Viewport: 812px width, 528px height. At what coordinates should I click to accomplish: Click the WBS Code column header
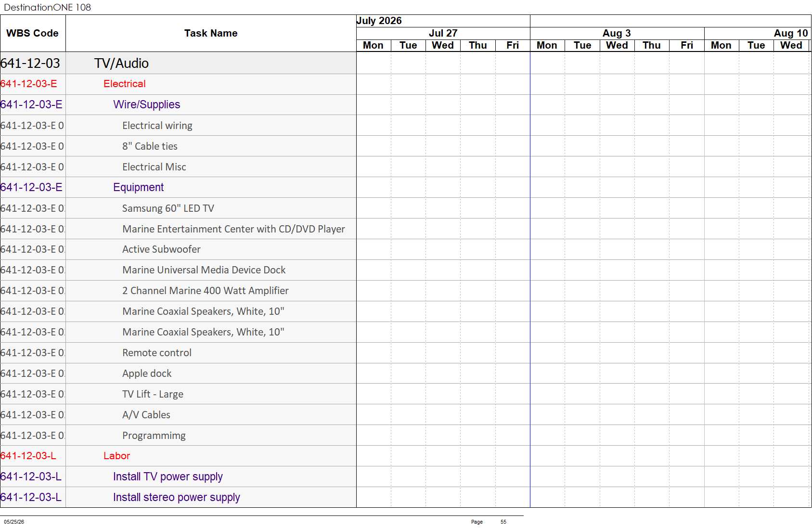[x=33, y=33]
